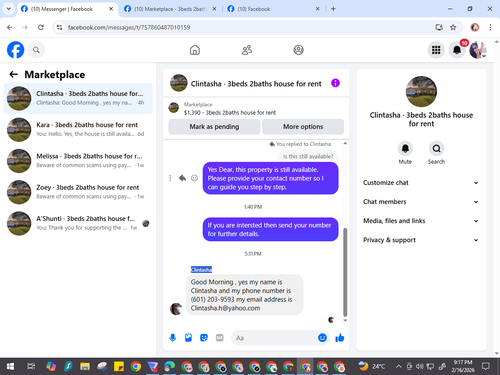Show hidden system tray icons chevron
The height and width of the screenshot is (375, 500).
[398, 367]
